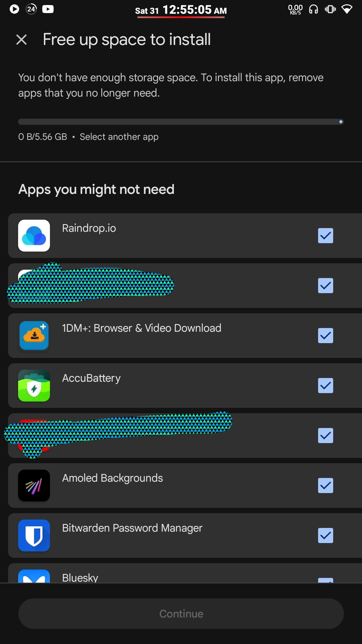Select the Bluesky list row
Image resolution: width=362 pixels, height=644 pixels.
[185, 573]
